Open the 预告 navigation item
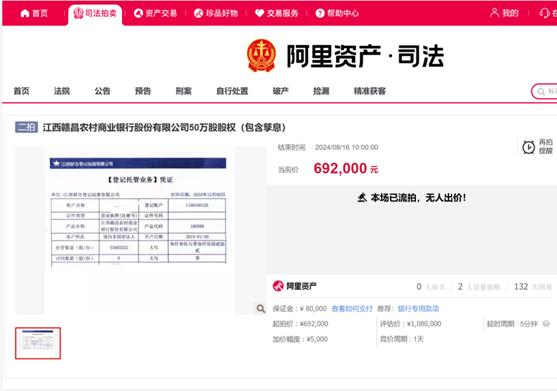Image resolution: width=557 pixels, height=391 pixels. coord(143,91)
